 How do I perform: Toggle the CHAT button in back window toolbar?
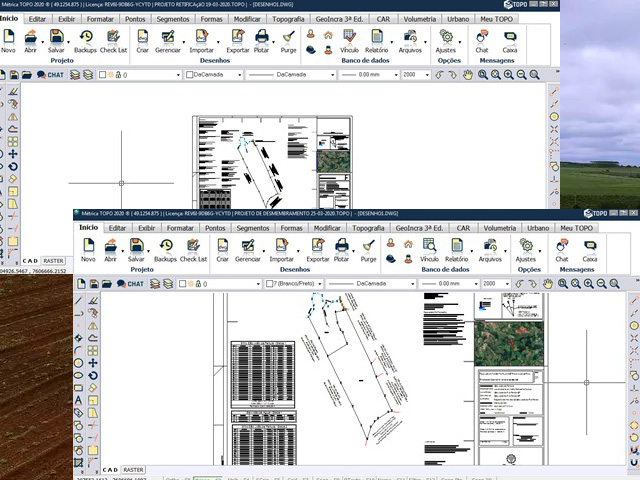(51, 75)
